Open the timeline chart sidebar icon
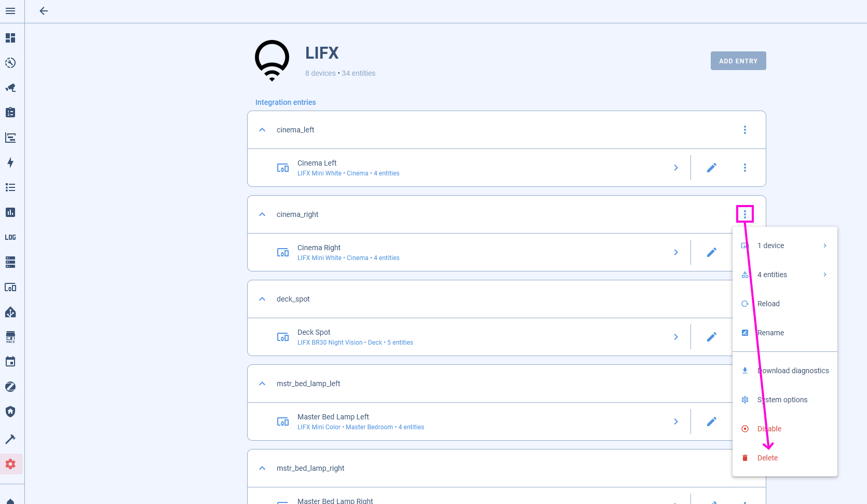The image size is (867, 504). tap(10, 138)
